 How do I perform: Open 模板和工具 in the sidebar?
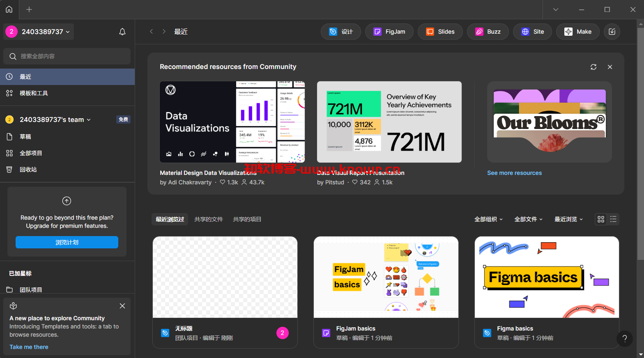(67, 93)
